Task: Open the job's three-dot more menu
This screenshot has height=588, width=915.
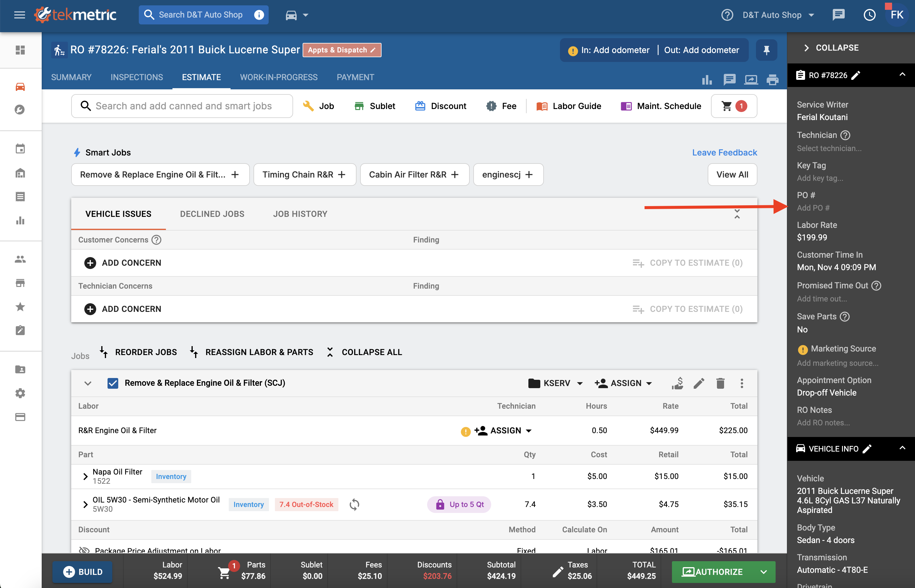Action: [x=742, y=383]
